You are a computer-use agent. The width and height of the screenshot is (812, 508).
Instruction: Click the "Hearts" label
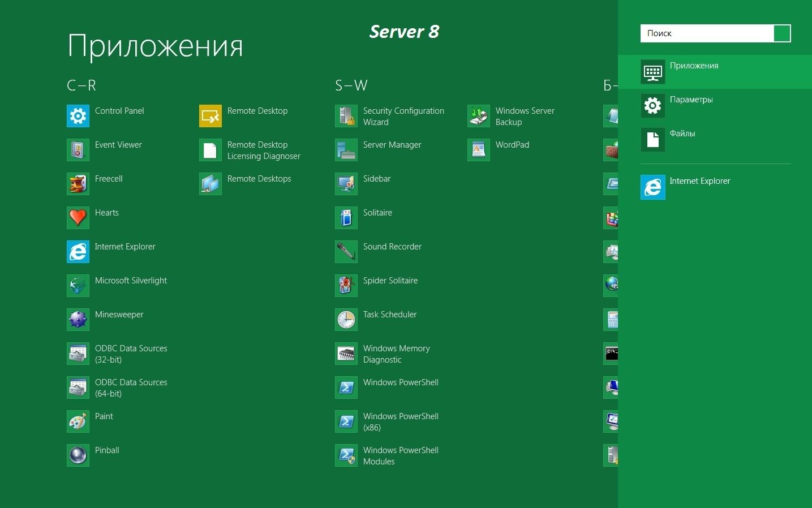click(107, 213)
